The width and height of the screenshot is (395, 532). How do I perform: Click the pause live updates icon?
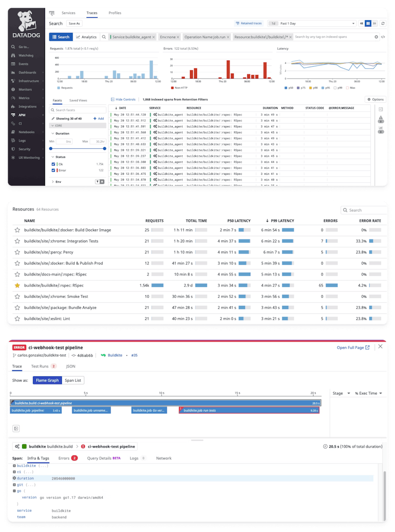coord(368,23)
